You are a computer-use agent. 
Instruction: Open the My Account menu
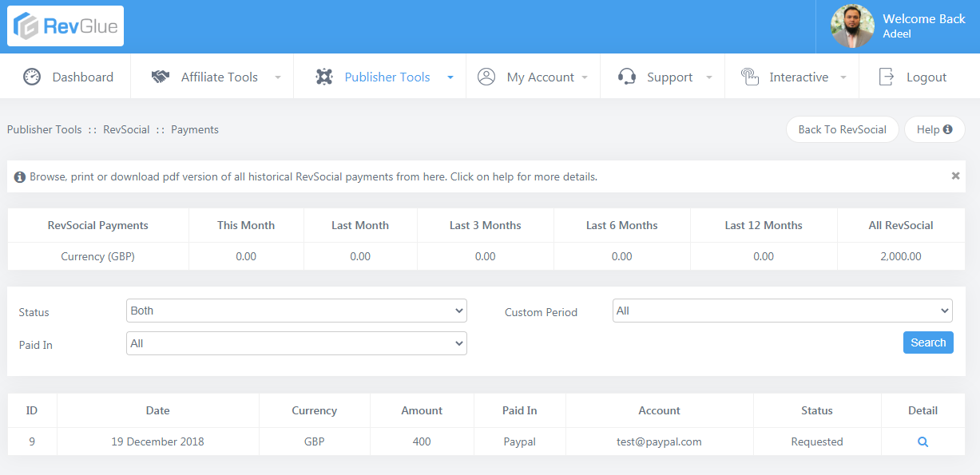coord(534,77)
